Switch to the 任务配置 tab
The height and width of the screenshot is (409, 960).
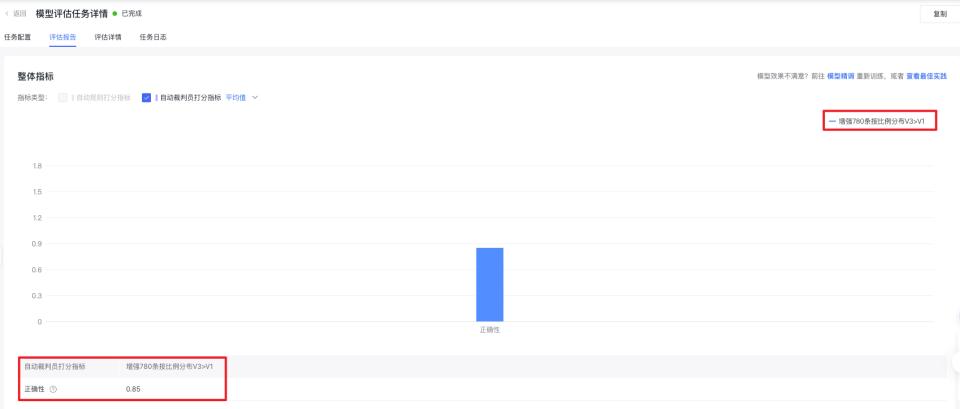18,37
